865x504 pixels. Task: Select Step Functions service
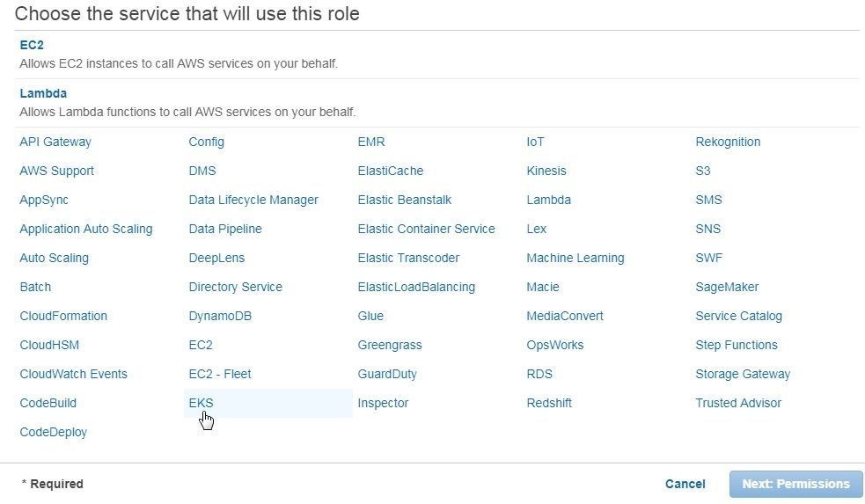737,345
